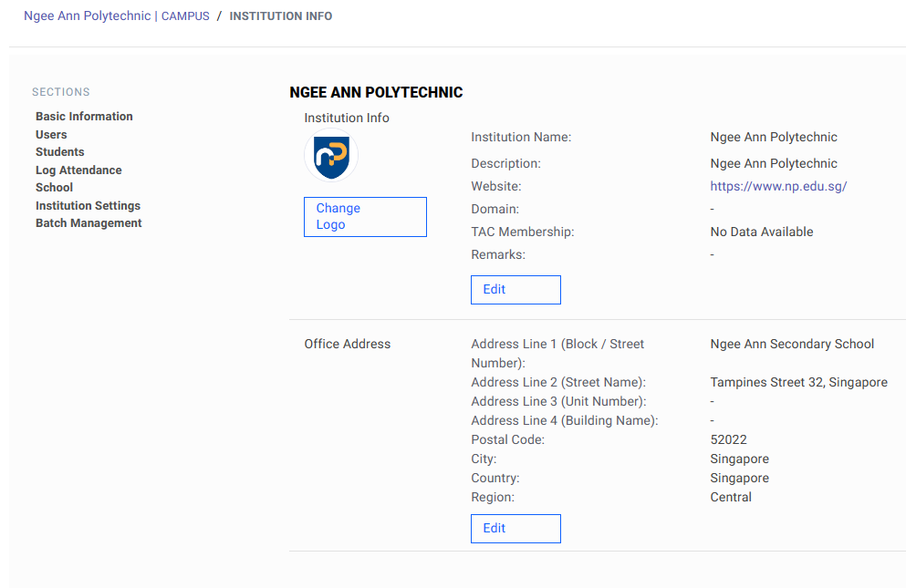
Task: Select Log Attendance in sidebar
Action: tap(78, 170)
